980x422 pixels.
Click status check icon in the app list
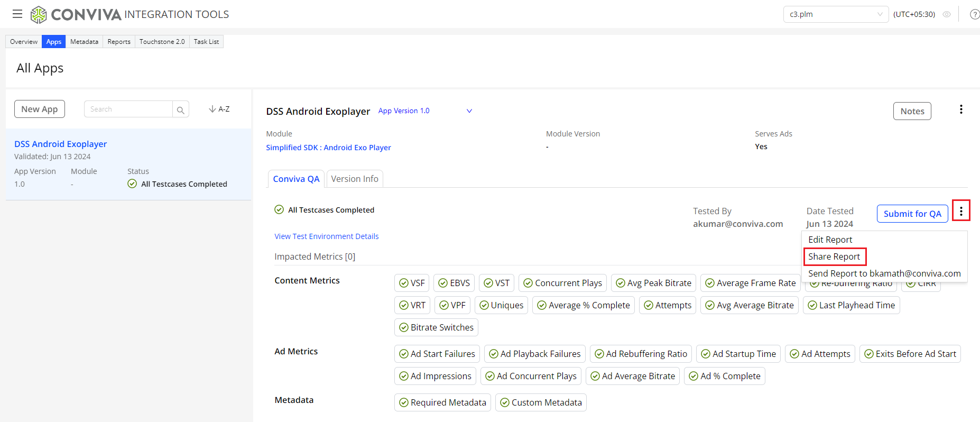(x=132, y=184)
